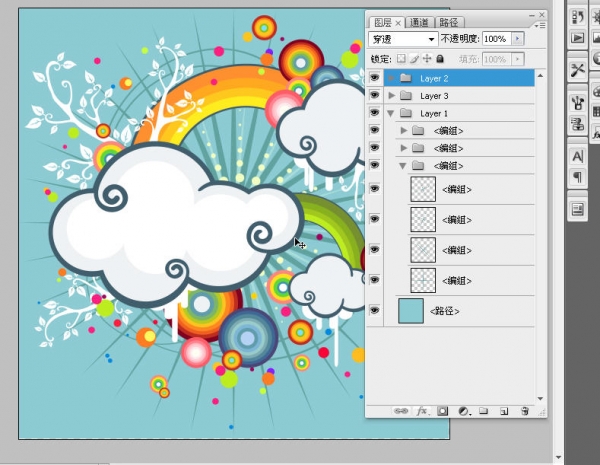Image resolution: width=600 pixels, height=465 pixels.
Task: Click the link layers icon
Action: point(401,411)
